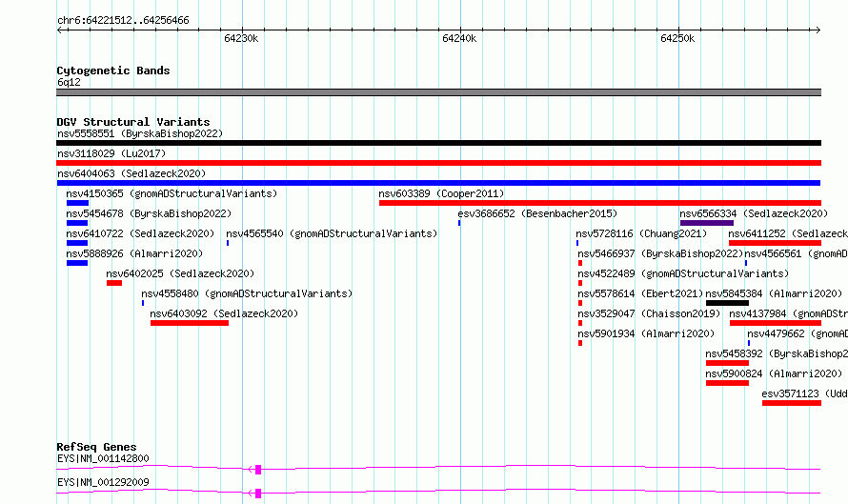Click the Cytogenetic Bands track title

click(x=113, y=71)
